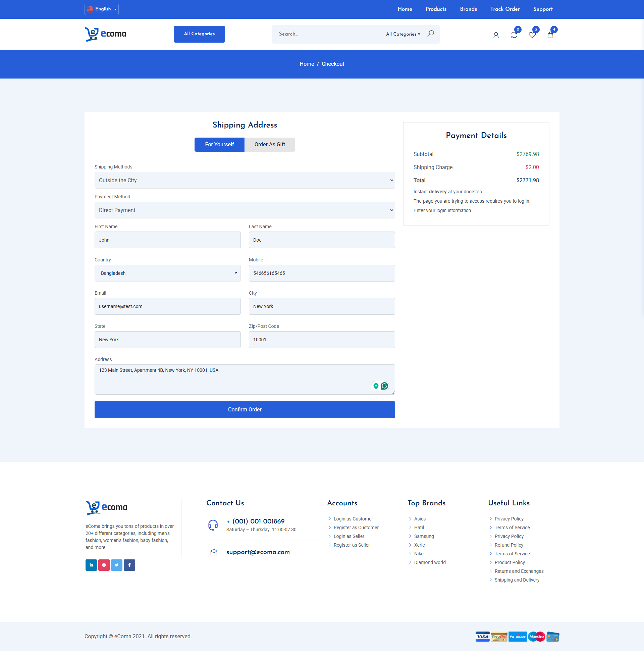Click the Mobile number input field
The image size is (644, 651).
pos(322,273)
